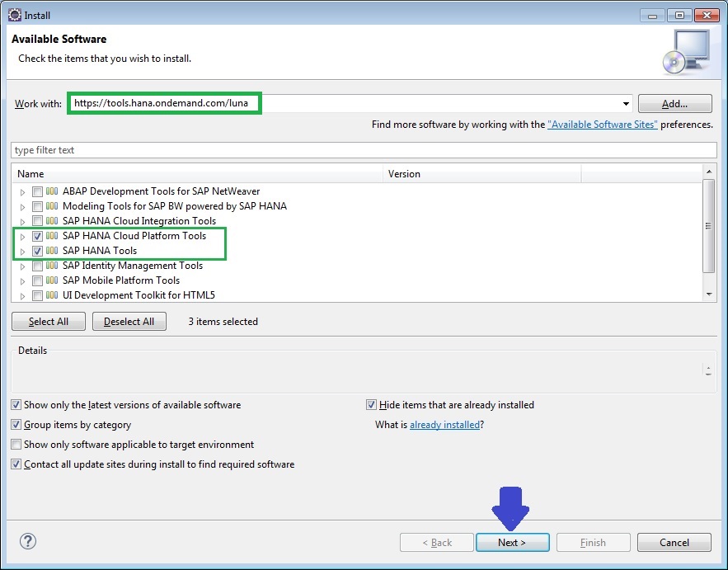This screenshot has width=728, height=570.
Task: Check SAP Identity Management Tools checkbox
Action: coord(38,266)
